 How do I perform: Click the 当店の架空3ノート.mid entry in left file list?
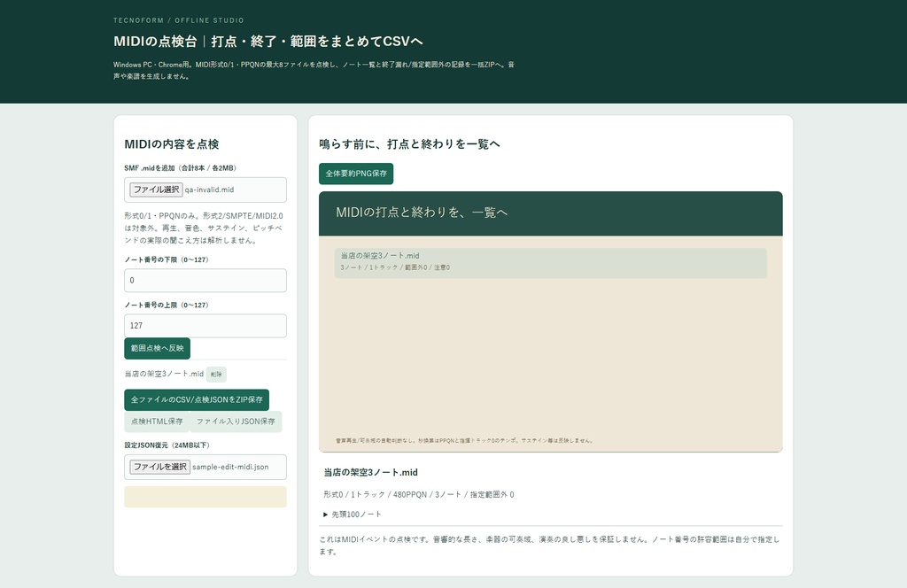coord(164,374)
